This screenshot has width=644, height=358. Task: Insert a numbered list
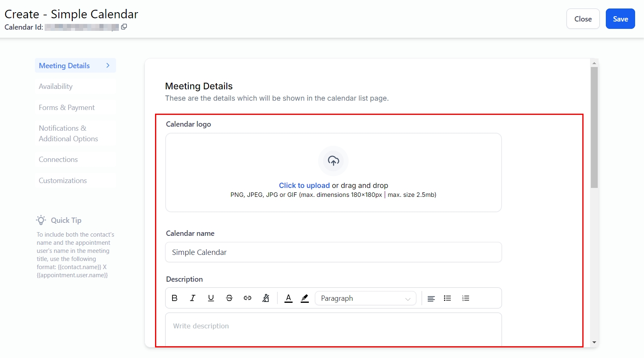point(466,298)
